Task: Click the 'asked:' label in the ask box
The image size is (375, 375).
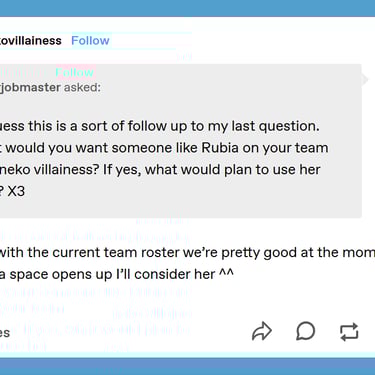Action: click(82, 88)
